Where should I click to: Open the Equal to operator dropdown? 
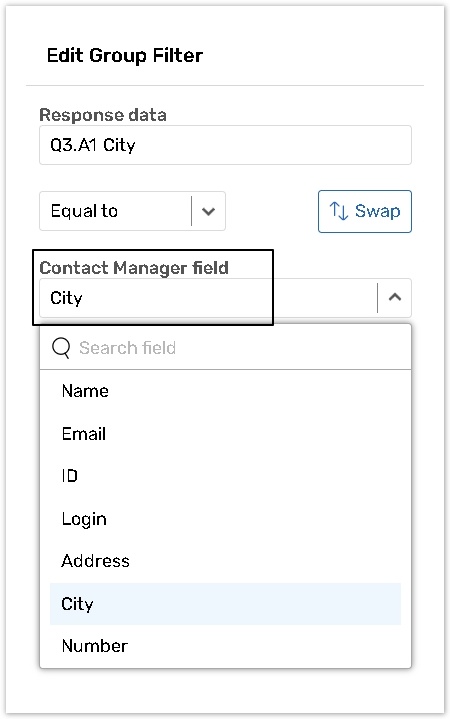[x=132, y=211]
